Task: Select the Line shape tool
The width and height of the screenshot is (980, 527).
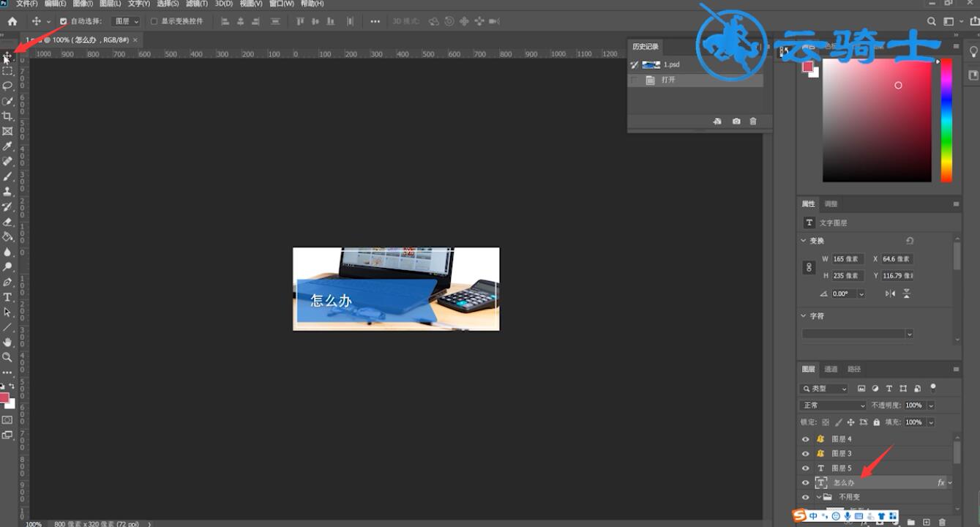Action: 7,327
